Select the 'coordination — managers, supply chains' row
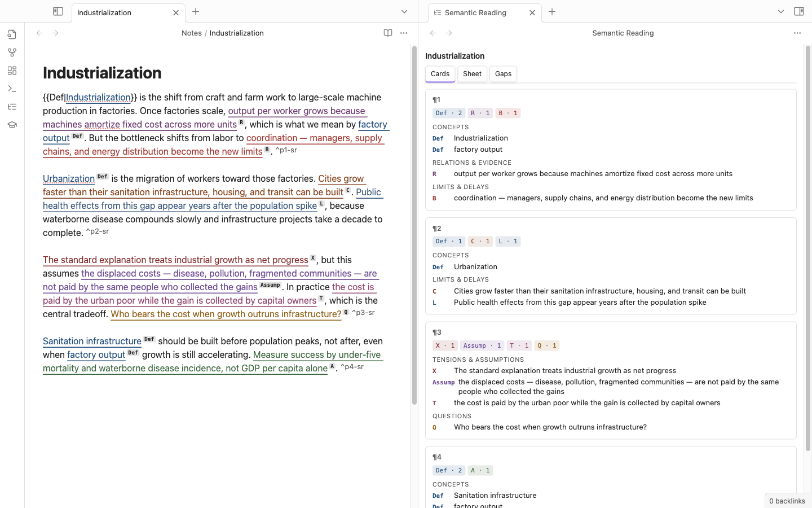Image resolution: width=812 pixels, height=508 pixels. click(x=611, y=198)
